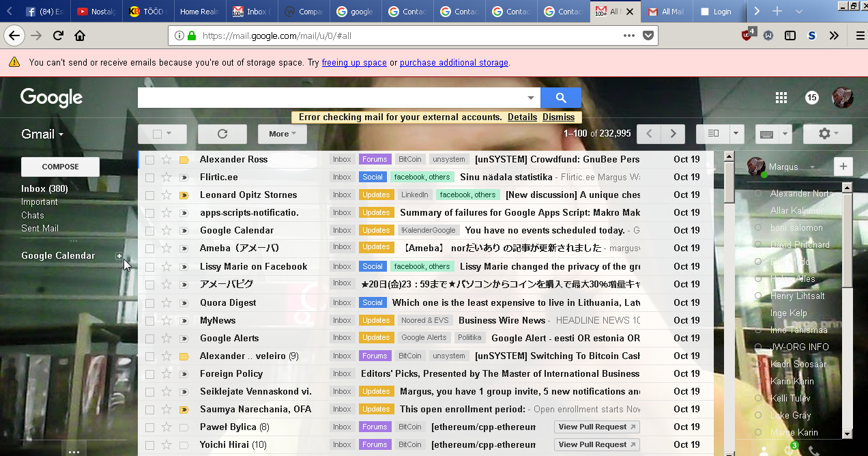The image size is (868, 456).
Task: Go back in the browser
Action: pyautogui.click(x=14, y=35)
